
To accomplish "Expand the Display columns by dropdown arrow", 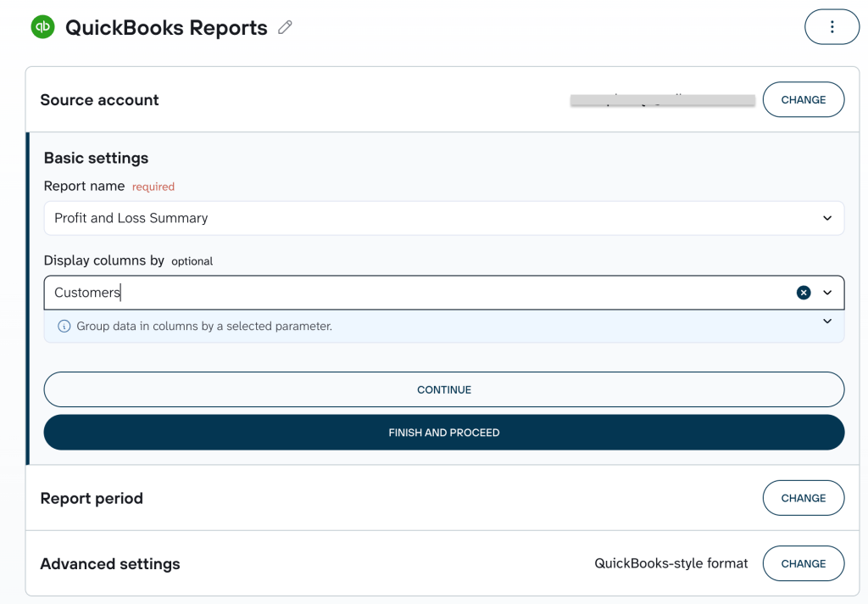I will click(827, 293).
